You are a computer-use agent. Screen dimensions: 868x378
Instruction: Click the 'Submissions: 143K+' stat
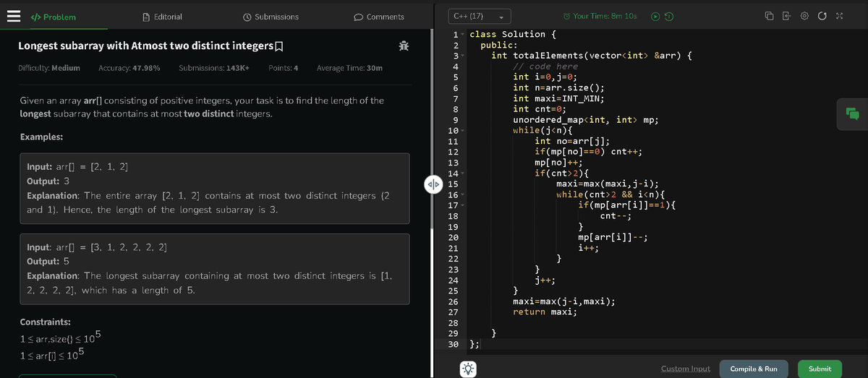click(214, 68)
